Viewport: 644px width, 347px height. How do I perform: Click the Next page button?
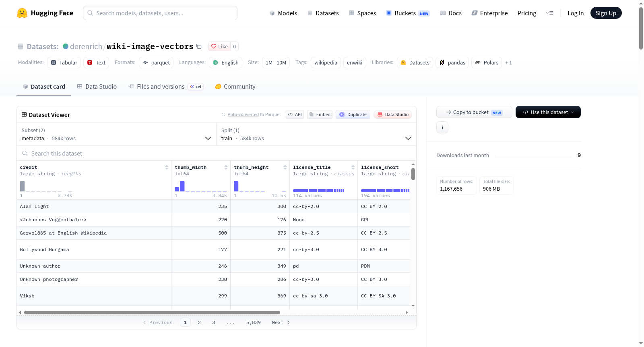(x=281, y=322)
